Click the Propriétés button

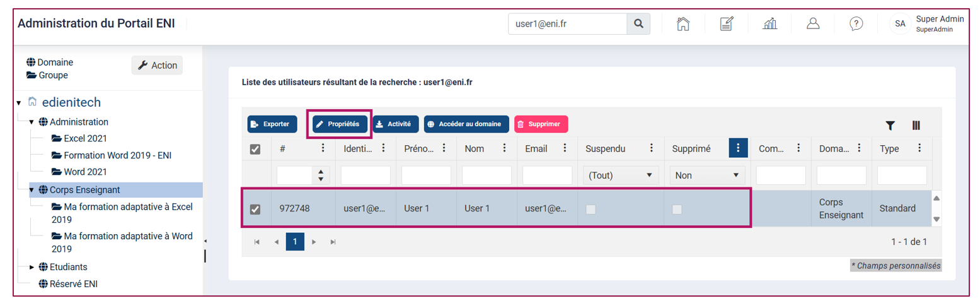[340, 124]
